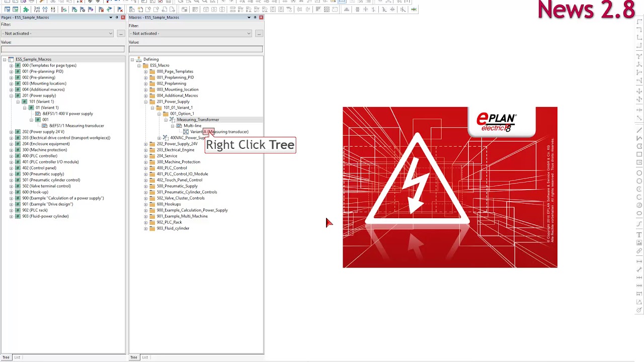Select 003_Mounting_location folder

point(178,89)
